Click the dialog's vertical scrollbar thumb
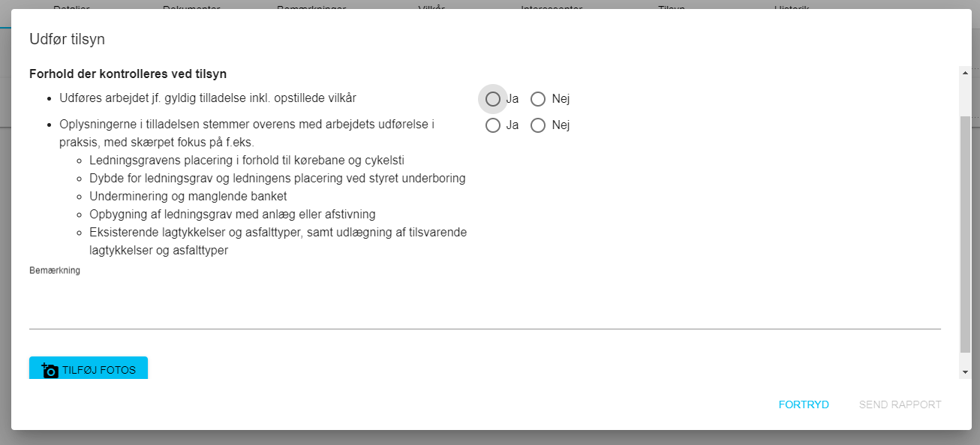Screen dimensions: 980x445 (x=965, y=233)
